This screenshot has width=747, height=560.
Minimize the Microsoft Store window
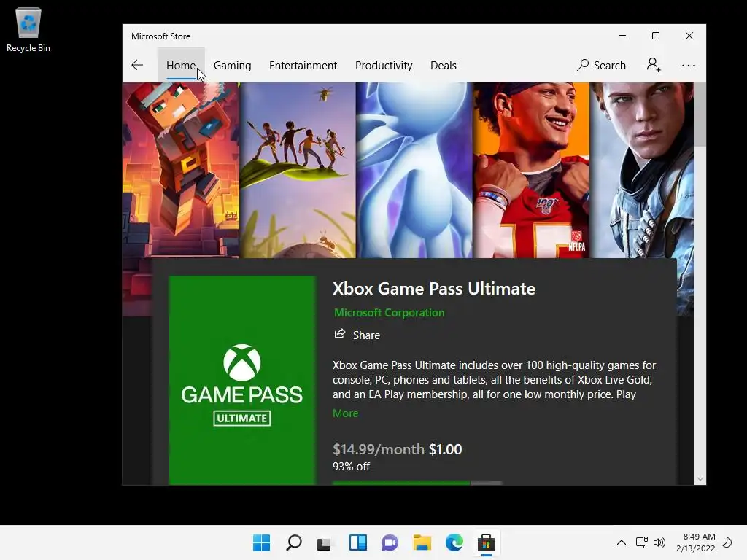(x=622, y=36)
